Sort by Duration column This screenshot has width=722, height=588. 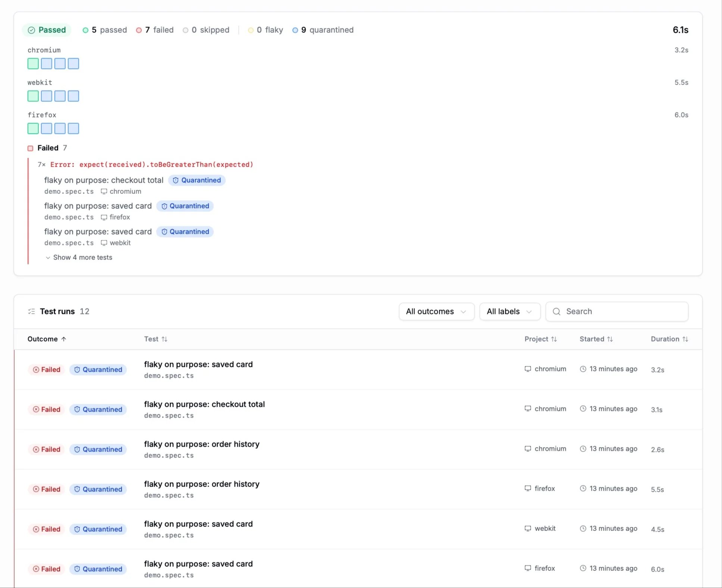point(669,339)
